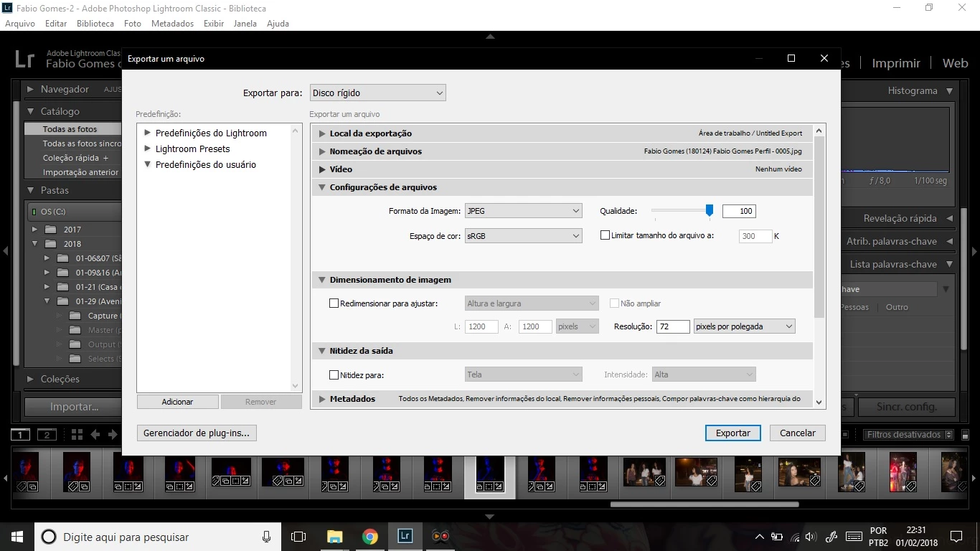Open the Espaço de cor sRGB dropdown

tap(523, 235)
